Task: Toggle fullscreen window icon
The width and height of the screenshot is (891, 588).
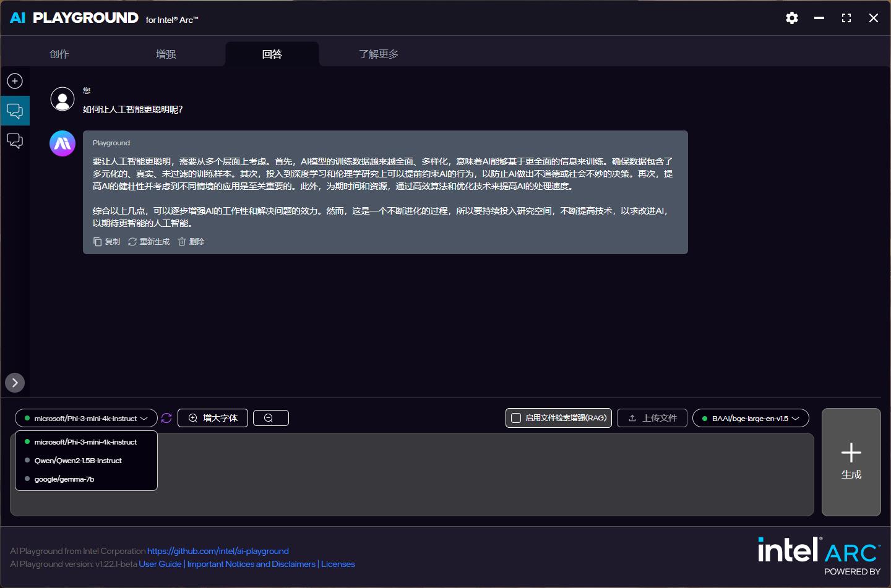Action: [x=846, y=18]
